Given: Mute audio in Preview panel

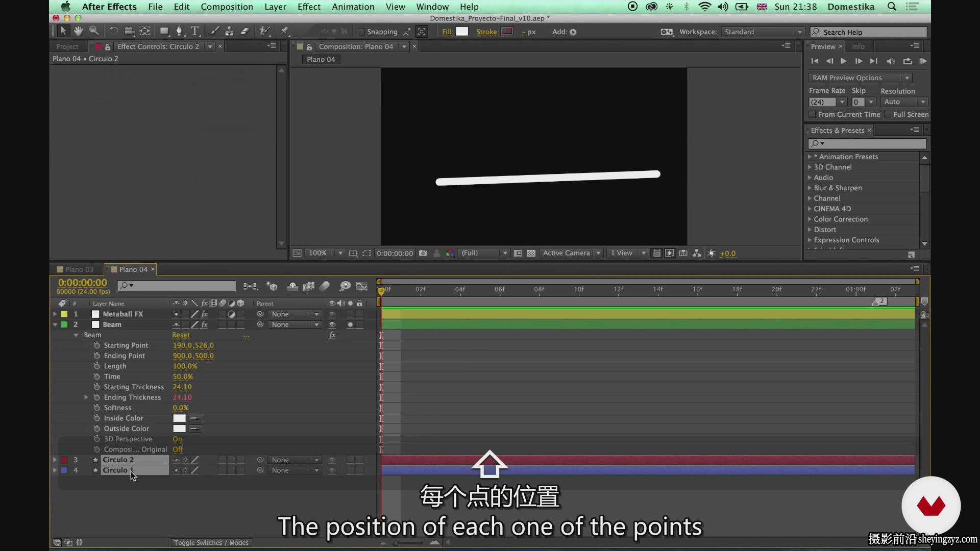Looking at the screenshot, I should 891,61.
